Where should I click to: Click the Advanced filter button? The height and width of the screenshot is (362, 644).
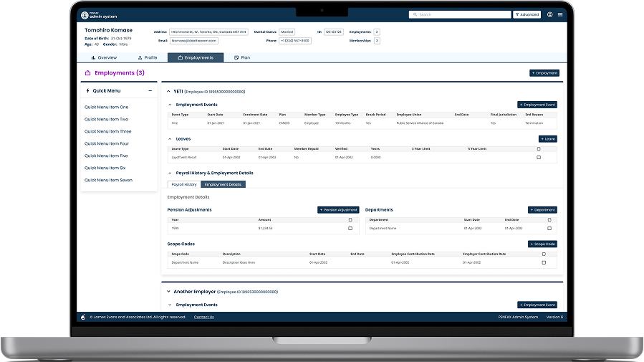[527, 14]
